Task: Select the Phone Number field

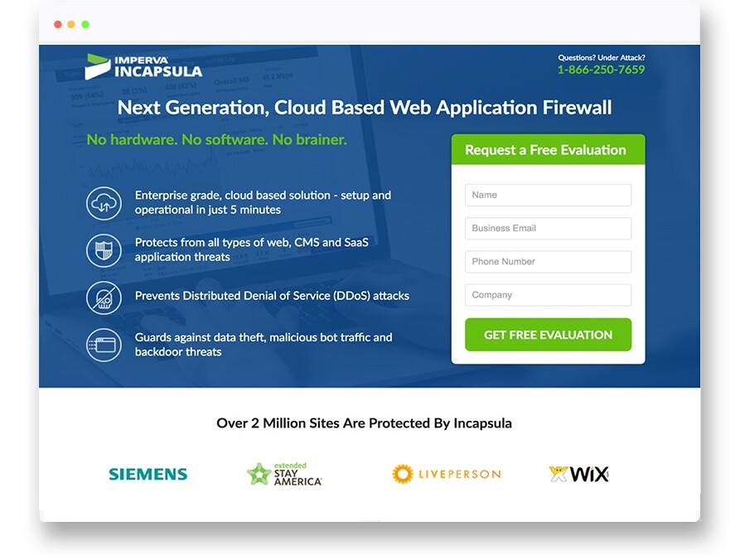Action: (548, 262)
